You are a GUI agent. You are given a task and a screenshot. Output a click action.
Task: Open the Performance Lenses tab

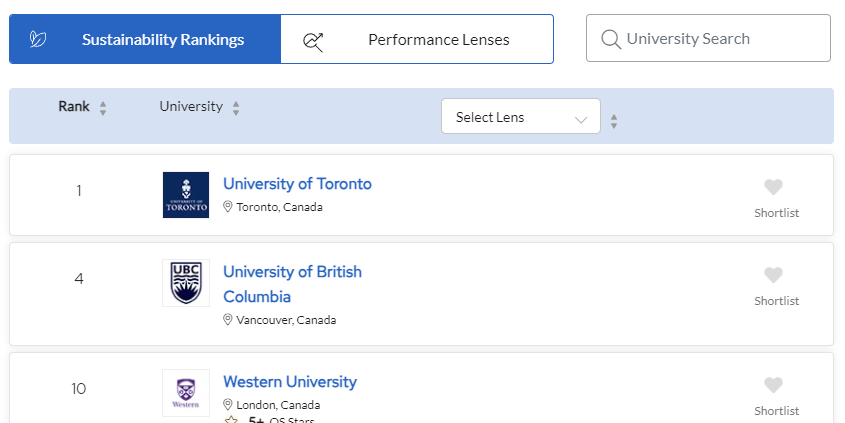(417, 39)
